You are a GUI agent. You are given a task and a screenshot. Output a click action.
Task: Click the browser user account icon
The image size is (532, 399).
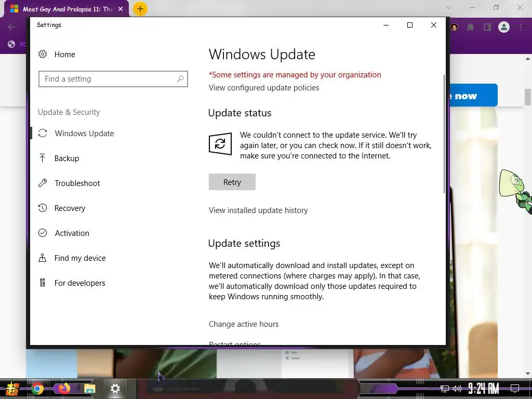click(x=504, y=27)
